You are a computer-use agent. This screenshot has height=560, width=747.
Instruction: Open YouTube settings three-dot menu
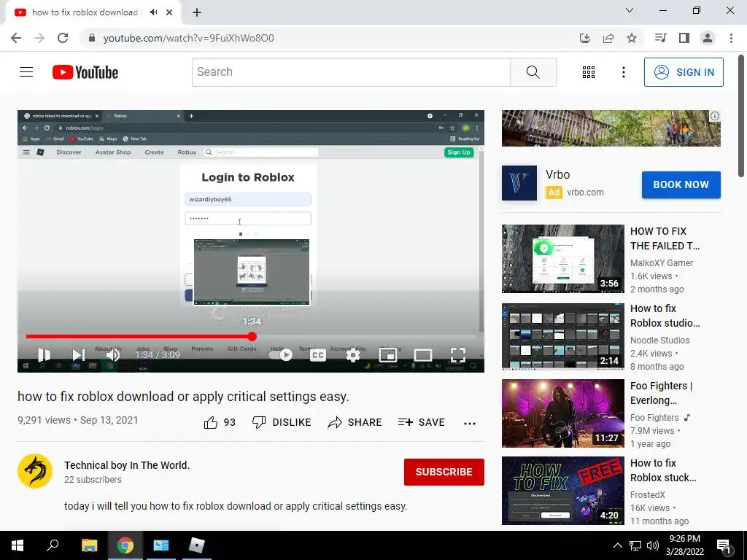click(623, 72)
